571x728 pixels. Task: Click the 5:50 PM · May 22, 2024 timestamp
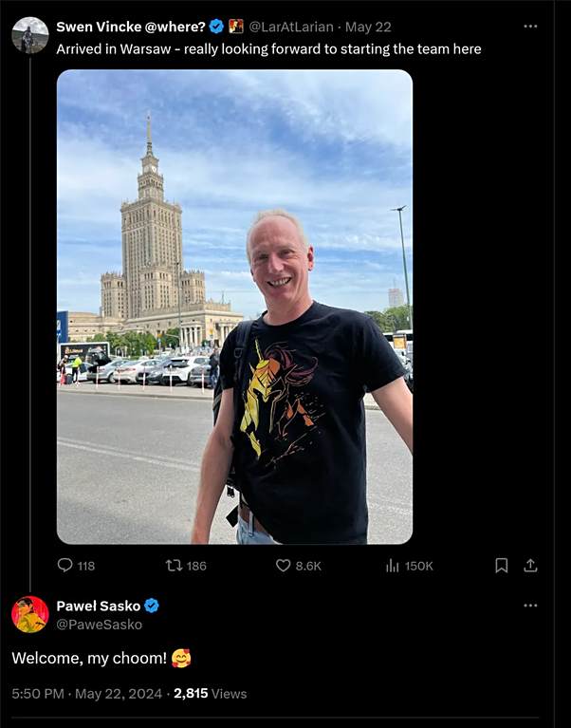pos(87,694)
